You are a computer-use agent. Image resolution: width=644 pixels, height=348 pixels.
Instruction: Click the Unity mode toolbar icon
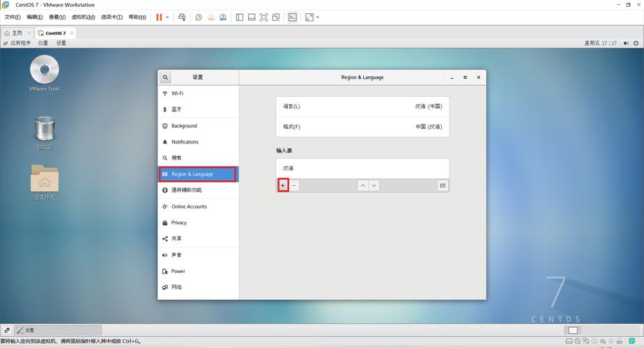276,17
